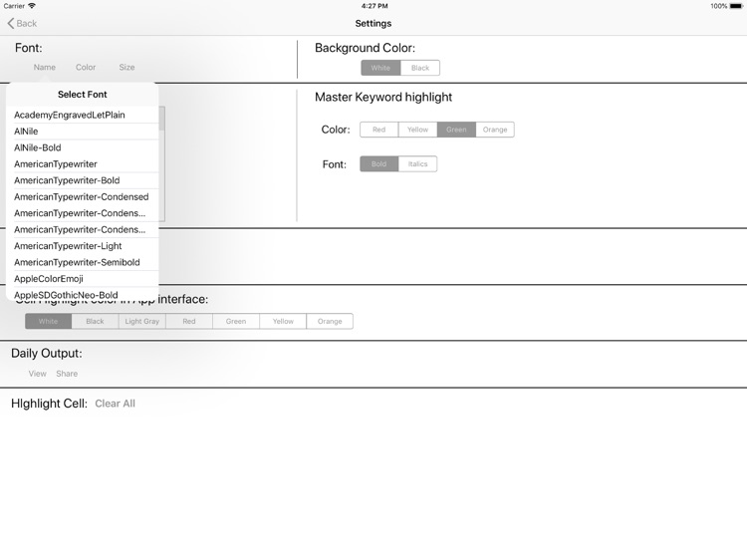Select AmericanTypewriter font

click(x=83, y=164)
